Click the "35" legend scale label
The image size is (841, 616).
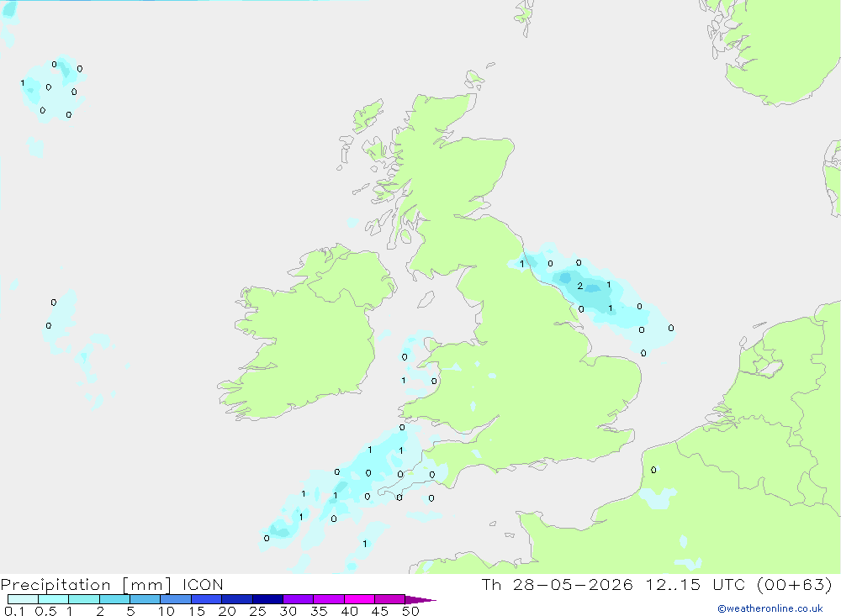319,611
